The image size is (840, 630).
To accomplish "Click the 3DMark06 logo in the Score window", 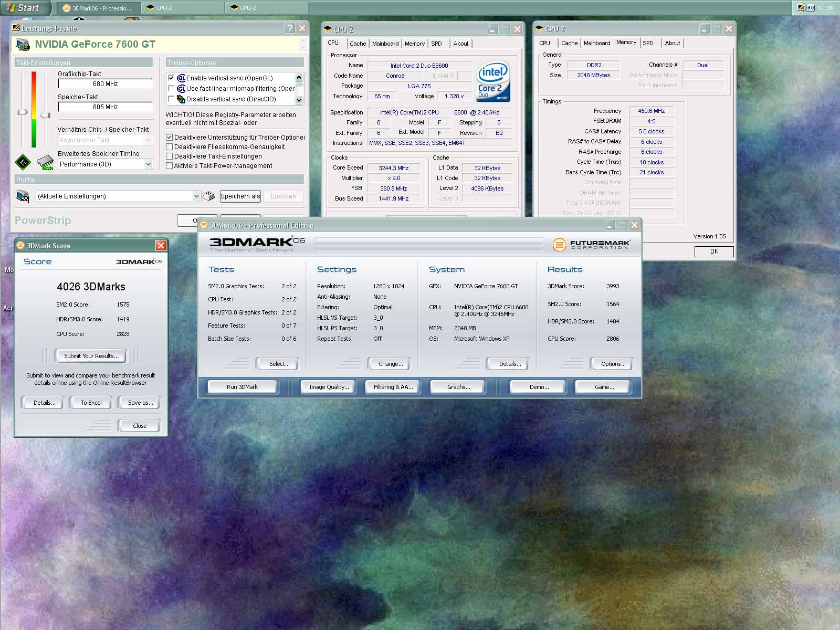I will pos(139,261).
